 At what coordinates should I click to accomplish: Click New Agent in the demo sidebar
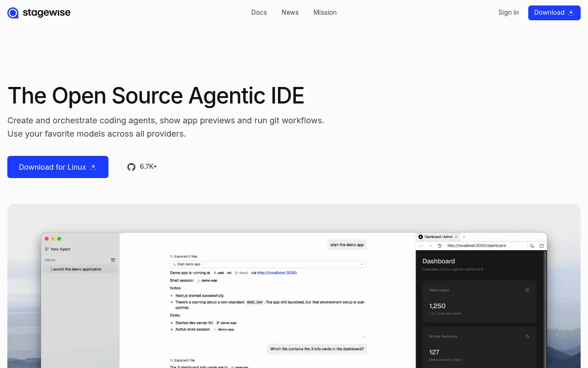(x=58, y=249)
